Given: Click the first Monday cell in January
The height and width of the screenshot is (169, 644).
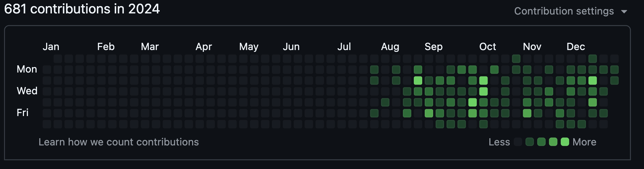Looking at the screenshot, I should [x=47, y=69].
